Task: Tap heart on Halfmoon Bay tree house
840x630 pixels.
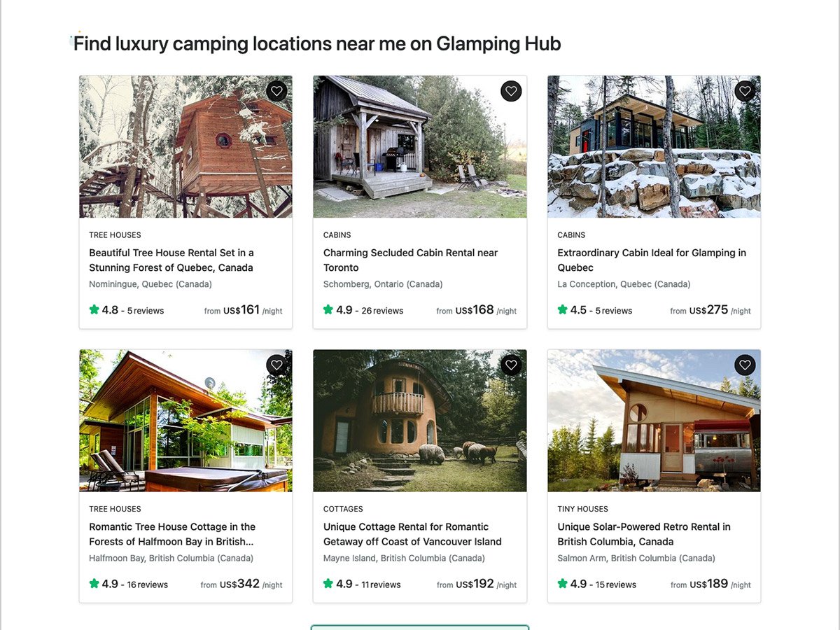Action: (276, 365)
